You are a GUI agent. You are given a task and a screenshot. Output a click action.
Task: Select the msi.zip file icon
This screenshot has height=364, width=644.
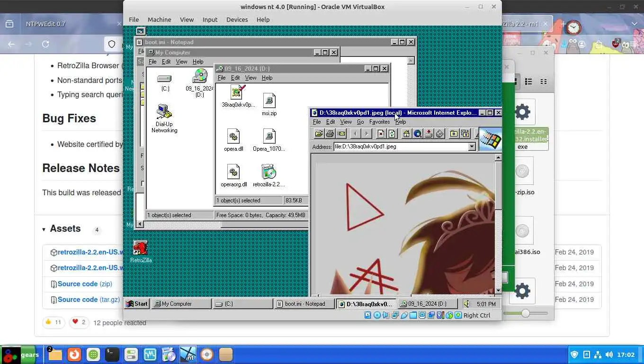(x=269, y=104)
